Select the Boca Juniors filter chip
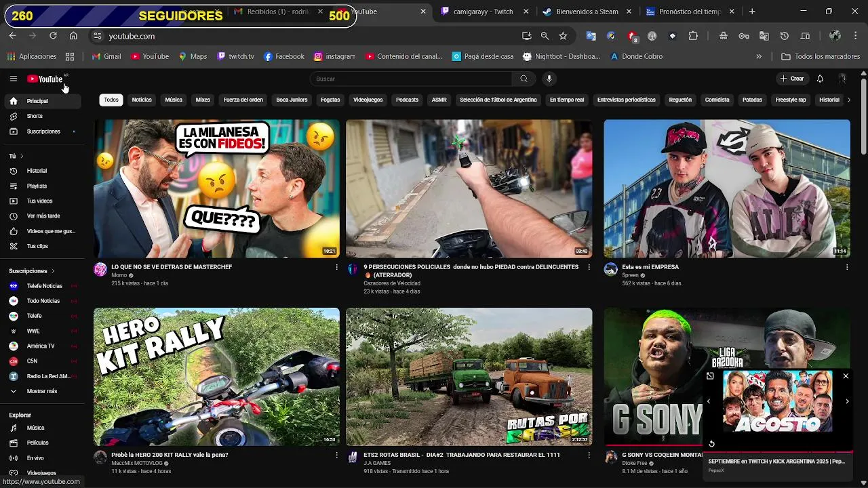Image resolution: width=868 pixels, height=488 pixels. coord(292,100)
